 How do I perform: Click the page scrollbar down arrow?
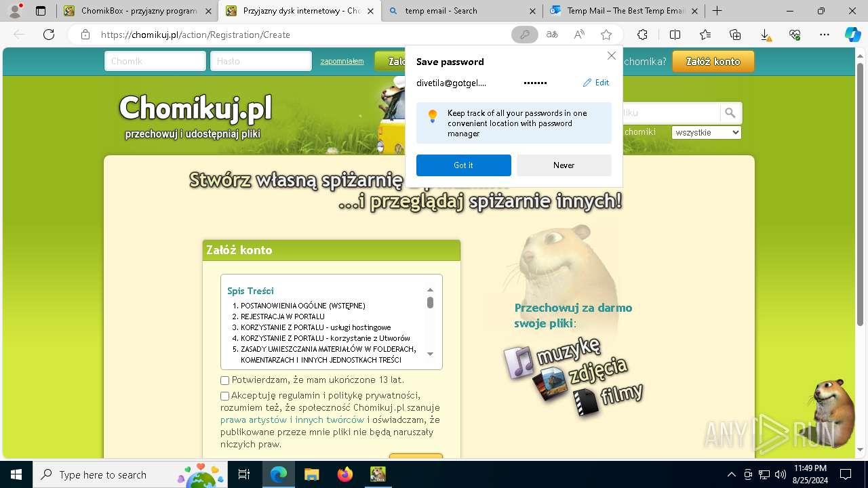[x=862, y=449]
